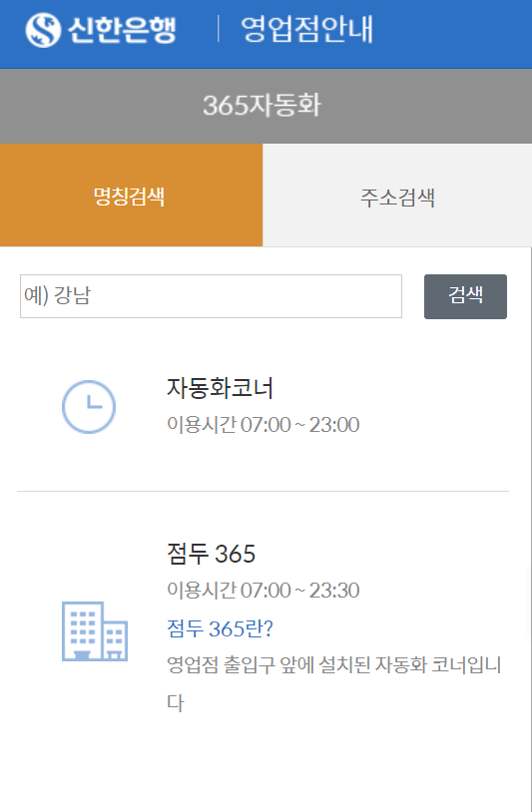The image size is (532, 812).
Task: Click the 영업점안내 header title
Action: click(306, 29)
